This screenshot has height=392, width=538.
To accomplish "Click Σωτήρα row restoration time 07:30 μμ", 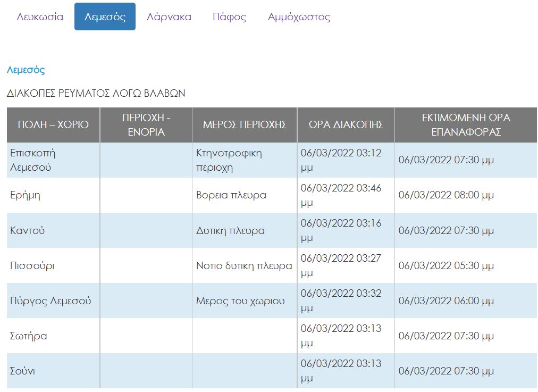I will point(466,336).
